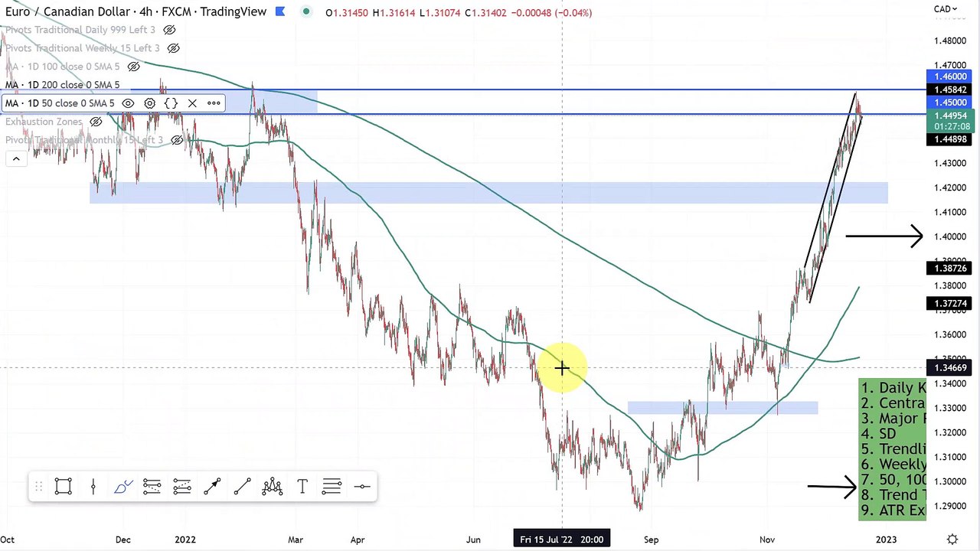Open the CAD currency dropdown
The image size is (980, 551).
[945, 9]
